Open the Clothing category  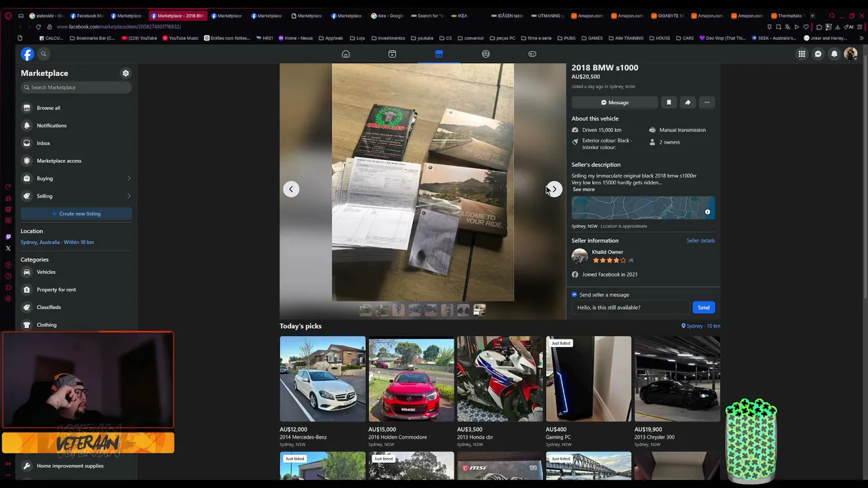click(x=76, y=325)
